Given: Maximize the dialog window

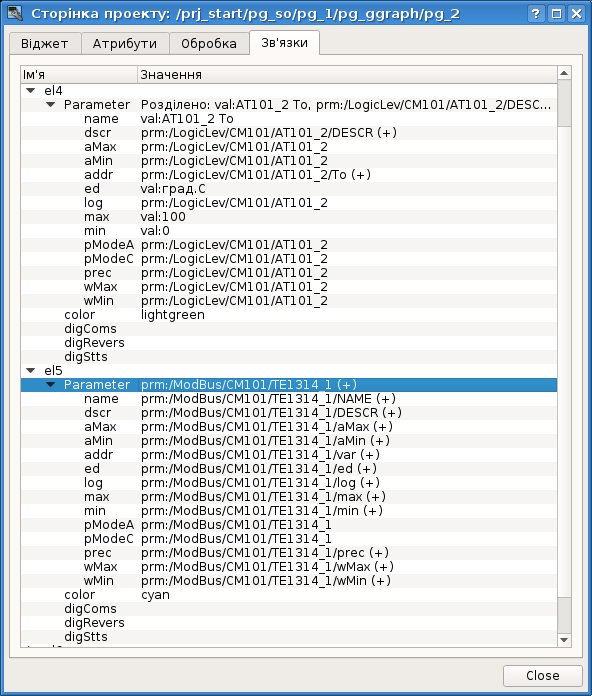Looking at the screenshot, I should click(x=556, y=14).
